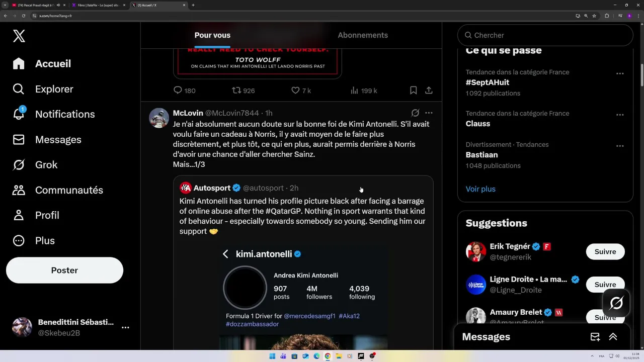Open Messages in the sidebar

[x=47, y=140]
